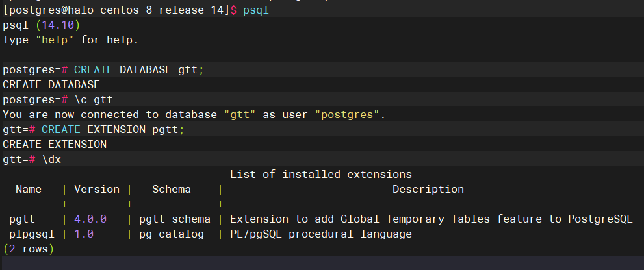Click the Version column header
This screenshot has width=644, height=270.
click(96, 190)
